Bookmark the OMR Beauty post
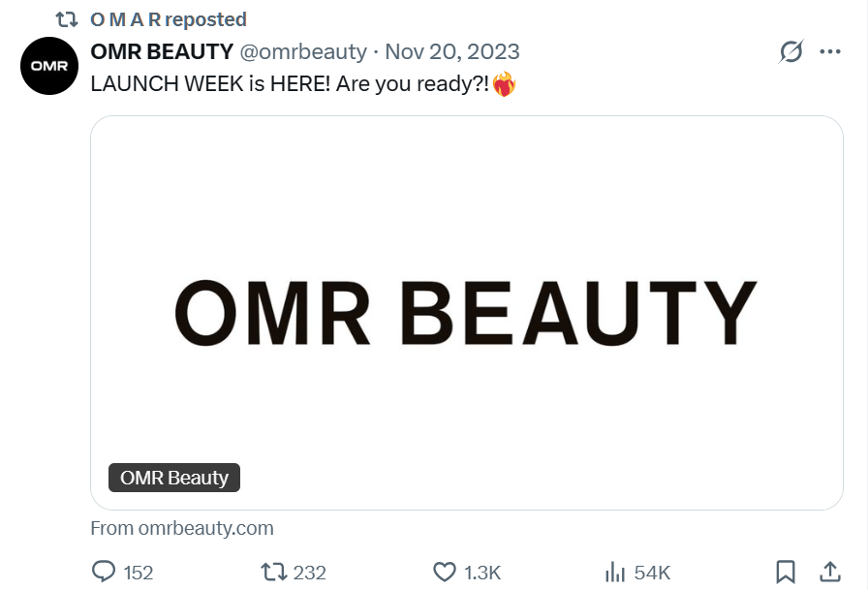The width and height of the screenshot is (868, 590). (x=786, y=572)
